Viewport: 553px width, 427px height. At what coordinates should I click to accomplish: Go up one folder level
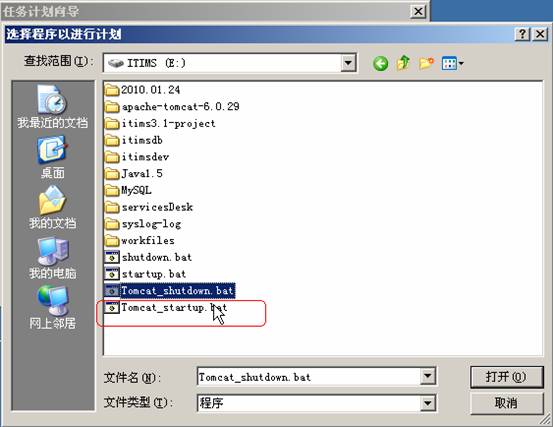pos(403,63)
